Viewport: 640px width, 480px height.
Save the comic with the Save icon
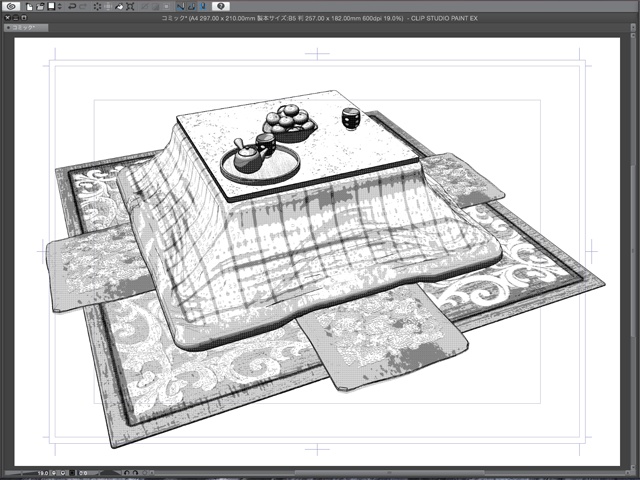pyautogui.click(x=51, y=6)
